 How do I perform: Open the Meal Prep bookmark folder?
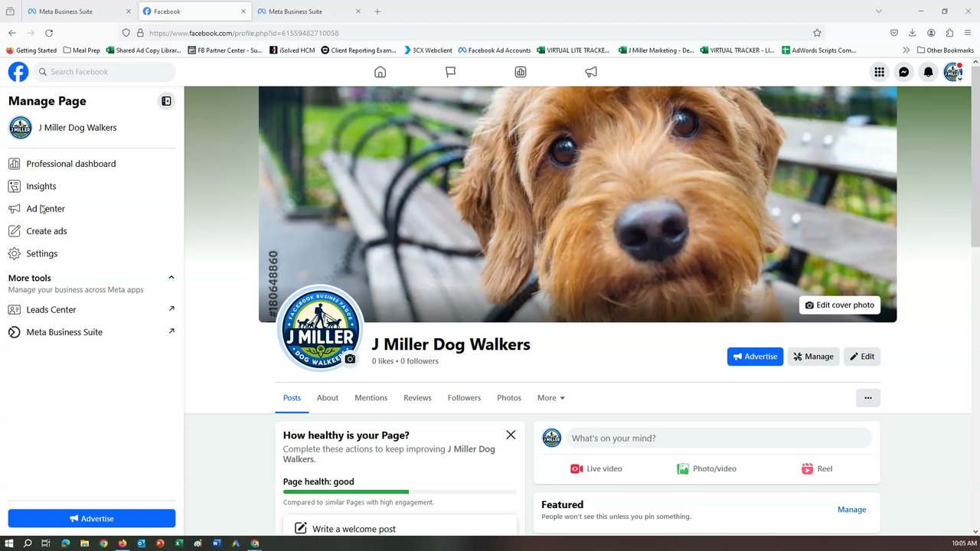81,51
